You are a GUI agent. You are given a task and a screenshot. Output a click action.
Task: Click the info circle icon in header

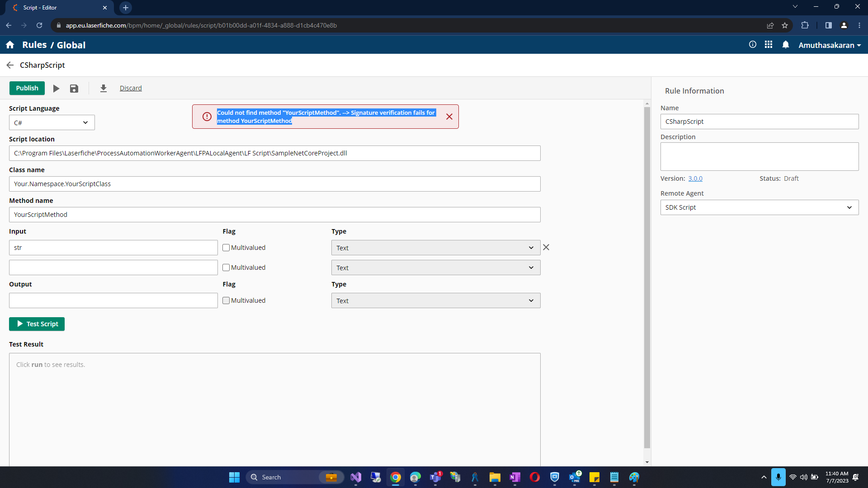(753, 45)
